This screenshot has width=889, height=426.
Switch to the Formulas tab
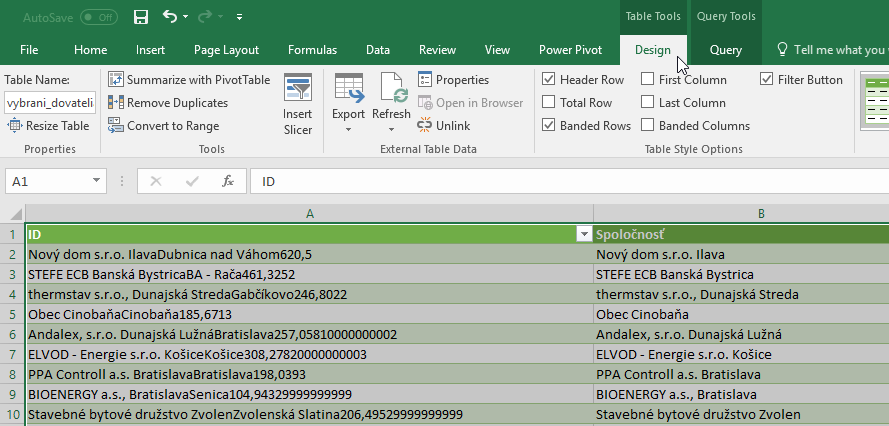click(312, 50)
